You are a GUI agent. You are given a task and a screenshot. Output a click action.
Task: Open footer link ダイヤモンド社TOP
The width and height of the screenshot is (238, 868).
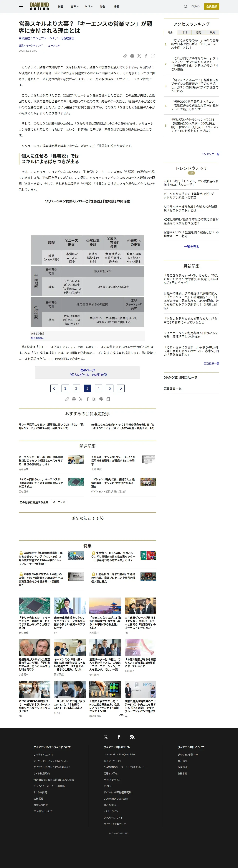[x=188, y=754]
